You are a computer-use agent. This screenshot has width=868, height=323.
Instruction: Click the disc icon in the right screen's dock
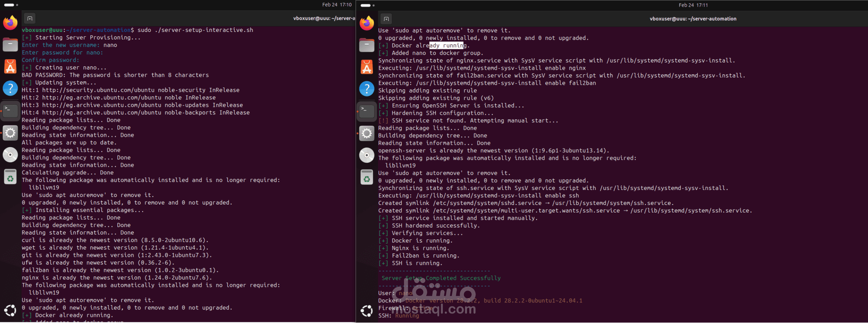tap(367, 155)
